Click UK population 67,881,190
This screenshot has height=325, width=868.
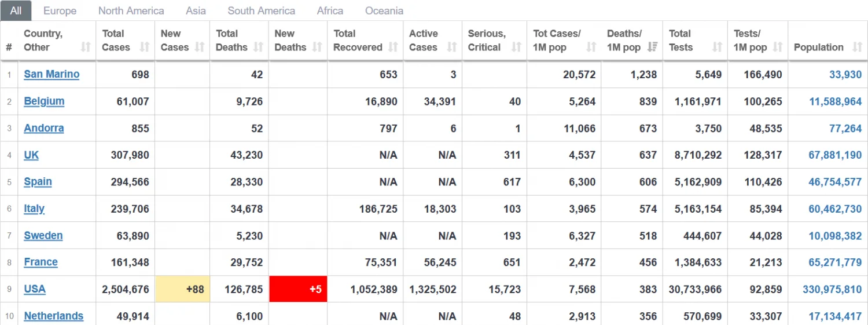[835, 155]
